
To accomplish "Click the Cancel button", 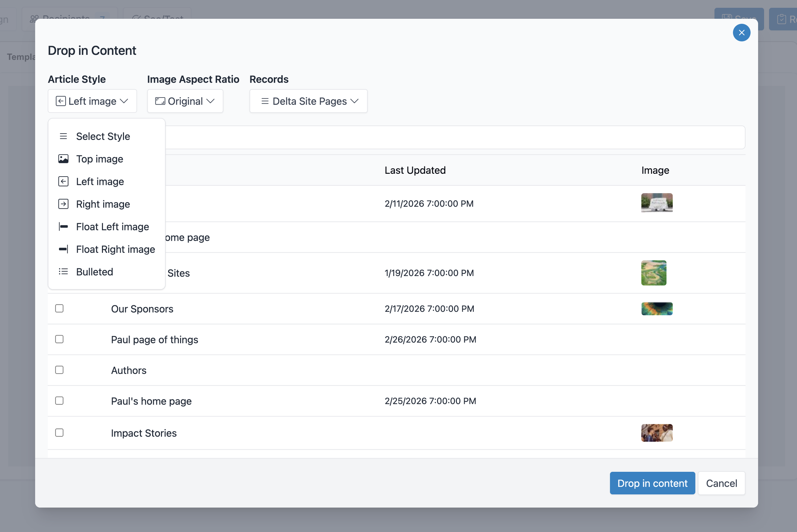I will point(721,483).
